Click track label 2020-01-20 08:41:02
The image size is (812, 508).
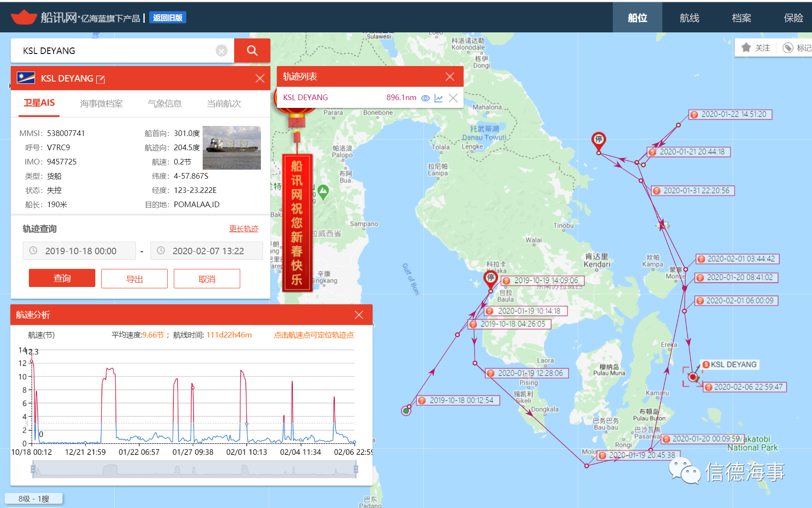[737, 278]
